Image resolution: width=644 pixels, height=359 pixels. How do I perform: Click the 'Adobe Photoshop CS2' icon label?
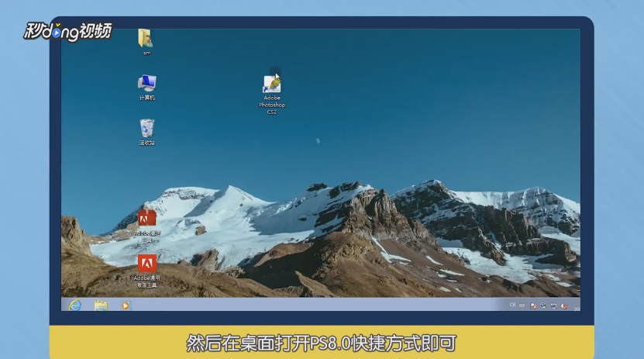(272, 105)
